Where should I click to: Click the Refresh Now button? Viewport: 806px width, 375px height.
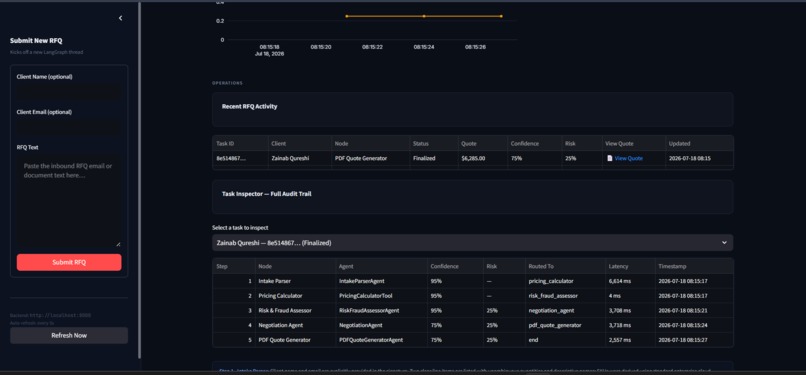[69, 335]
